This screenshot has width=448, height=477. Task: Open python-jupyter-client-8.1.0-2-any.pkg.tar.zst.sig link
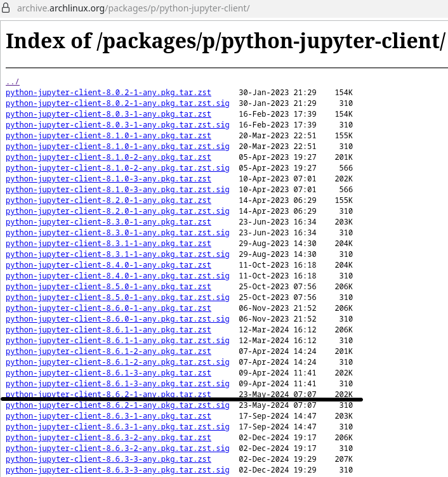[117, 168]
